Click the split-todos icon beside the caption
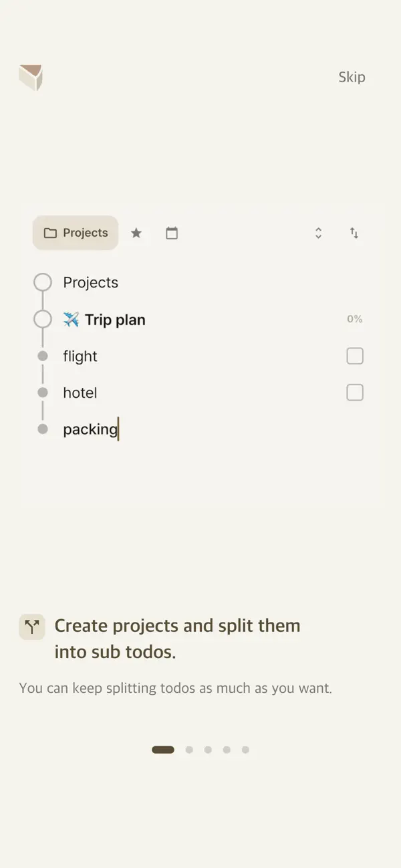 31,627
